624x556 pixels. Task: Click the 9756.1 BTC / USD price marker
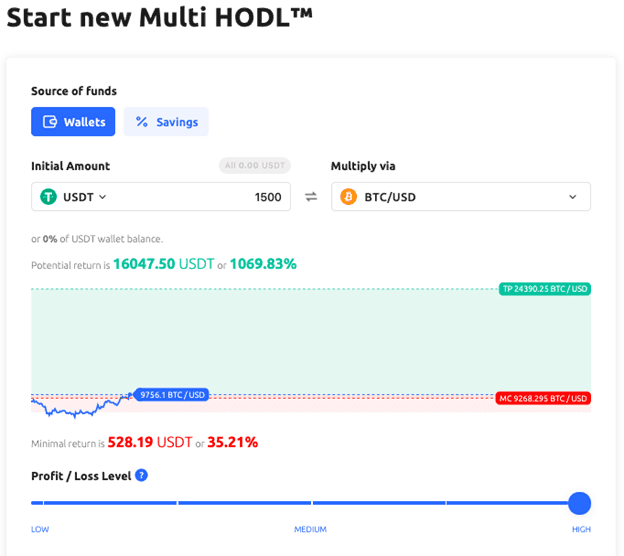click(x=171, y=395)
